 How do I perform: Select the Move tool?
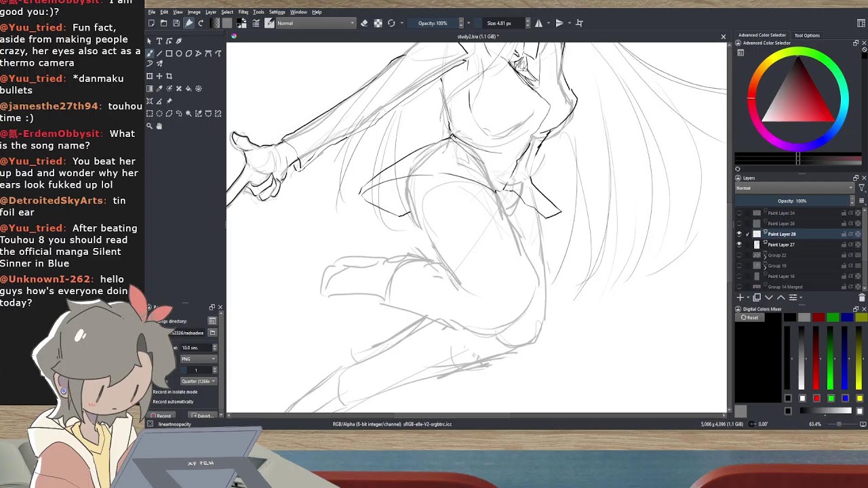pos(159,76)
